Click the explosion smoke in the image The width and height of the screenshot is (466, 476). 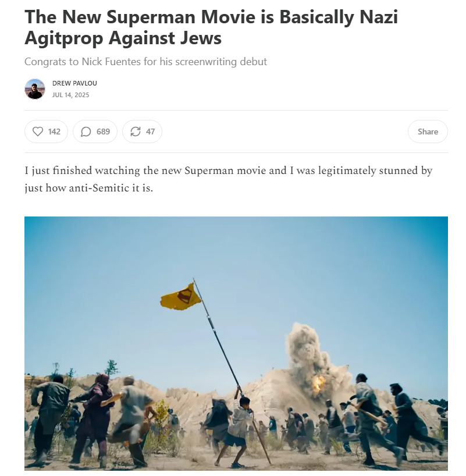314,360
